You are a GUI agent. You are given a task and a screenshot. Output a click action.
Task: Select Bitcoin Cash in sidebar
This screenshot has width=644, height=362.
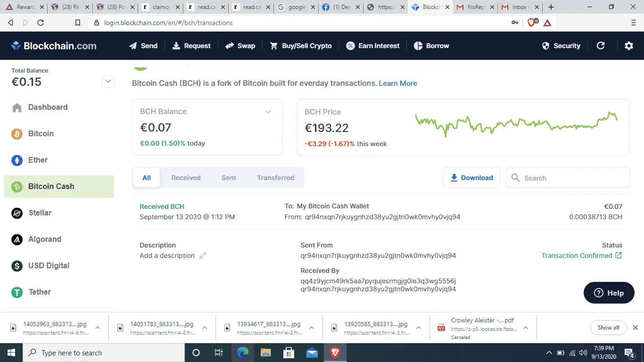58,186
